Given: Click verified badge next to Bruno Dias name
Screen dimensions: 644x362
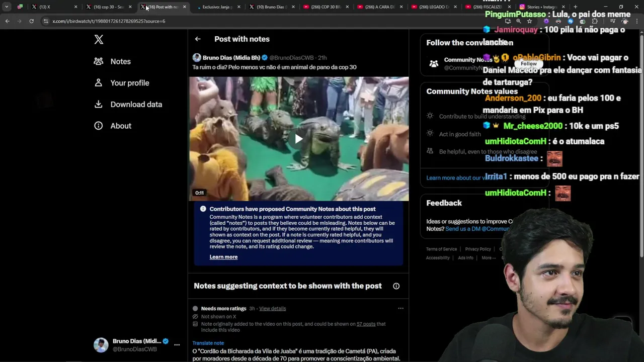Looking at the screenshot, I should [265, 58].
